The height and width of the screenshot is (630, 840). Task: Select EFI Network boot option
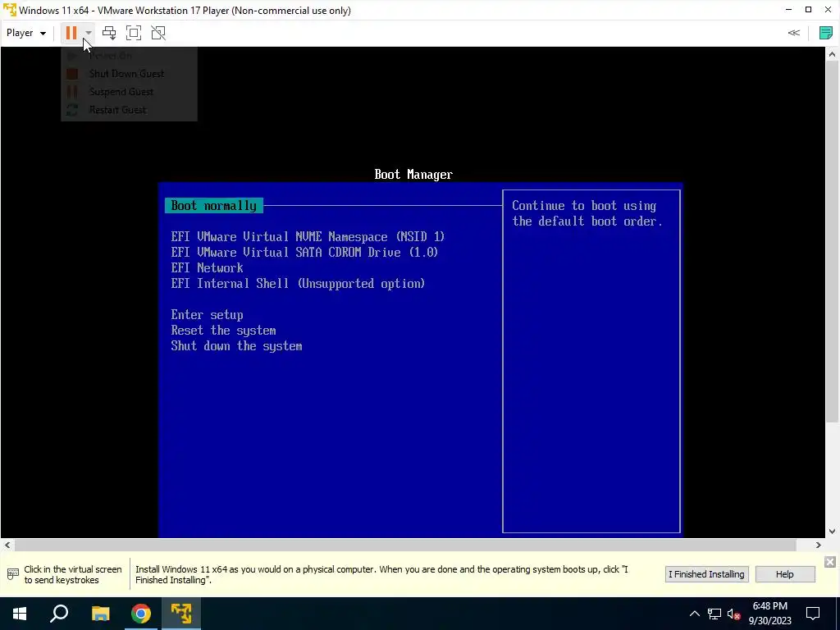point(207,268)
